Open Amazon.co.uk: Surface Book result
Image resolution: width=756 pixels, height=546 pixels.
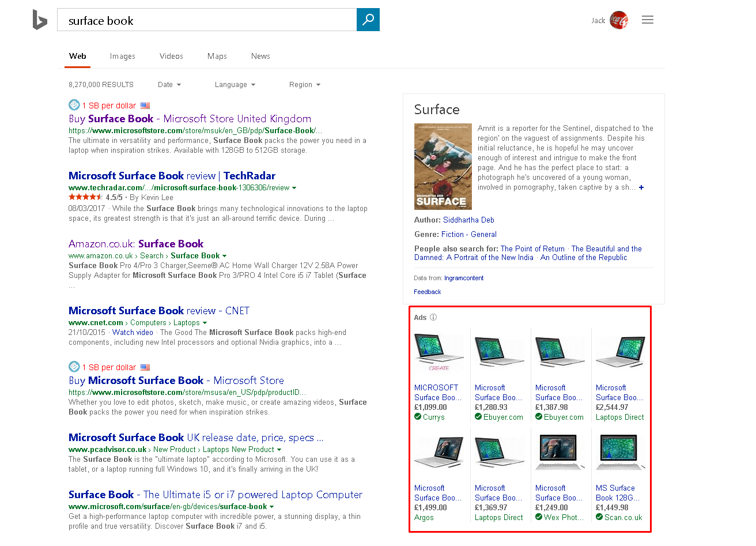(136, 244)
